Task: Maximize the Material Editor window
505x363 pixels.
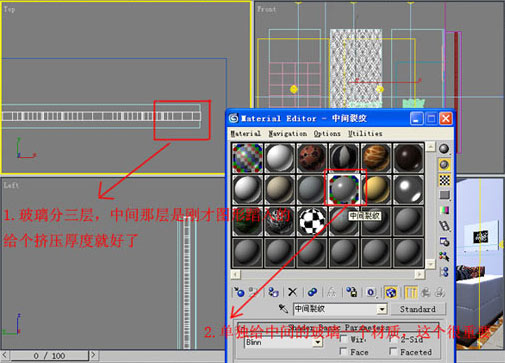Action: coord(431,118)
